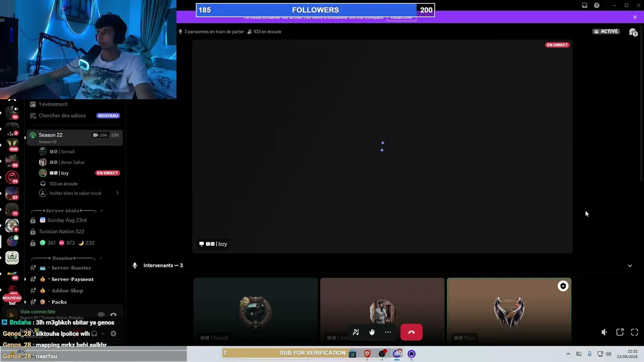Viewport: 644px width, 362px height.
Task: Open the chat threads icon with badge
Action: (x=633, y=32)
